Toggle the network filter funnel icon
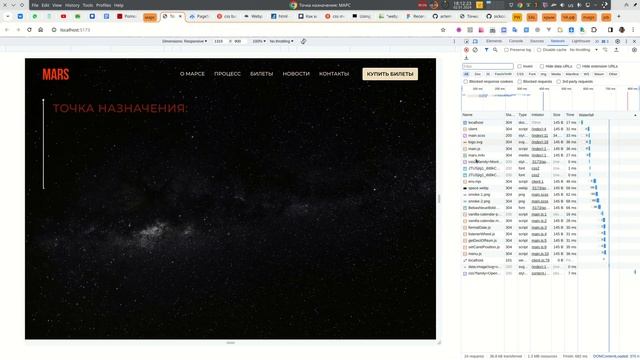 (486, 50)
